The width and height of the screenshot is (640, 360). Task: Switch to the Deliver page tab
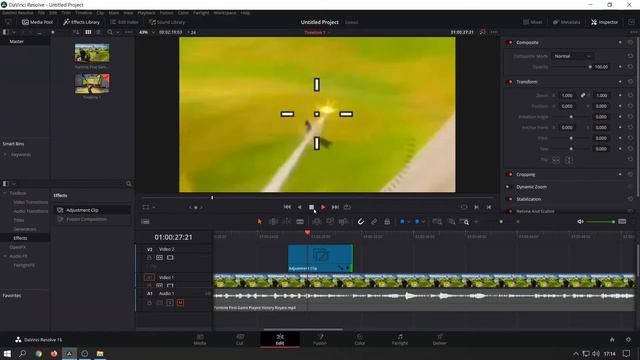[x=440, y=340]
